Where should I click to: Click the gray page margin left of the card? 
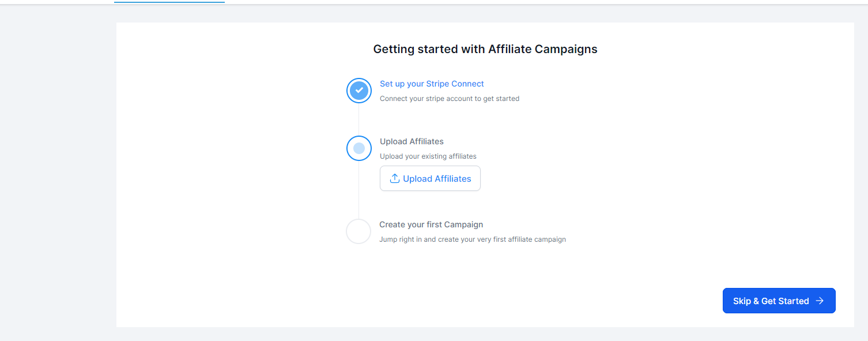pyautogui.click(x=58, y=173)
